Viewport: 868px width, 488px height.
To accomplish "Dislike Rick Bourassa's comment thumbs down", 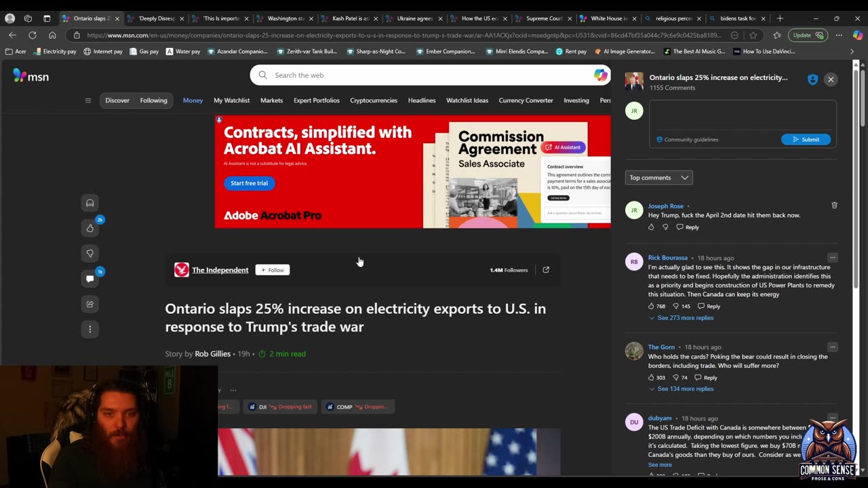I will [675, 306].
